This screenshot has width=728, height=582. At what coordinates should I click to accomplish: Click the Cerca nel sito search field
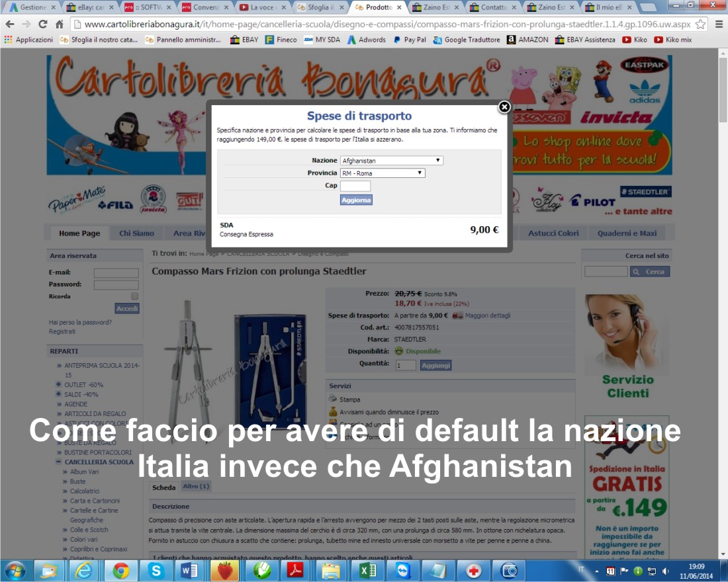(x=606, y=272)
